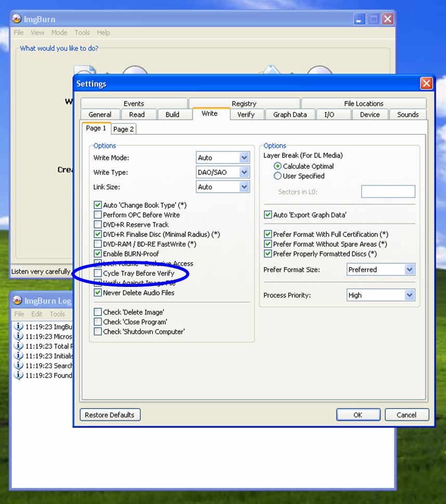The image size is (446, 504).
Task: Toggle Auto 'Export Graph Data' checkbox
Action: tap(267, 215)
